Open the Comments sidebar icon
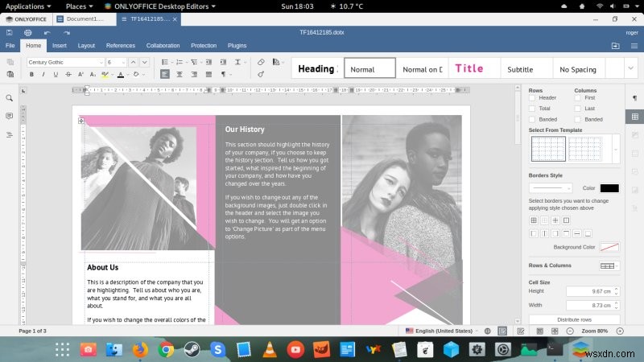Image resolution: width=644 pixels, height=362 pixels. (9, 117)
